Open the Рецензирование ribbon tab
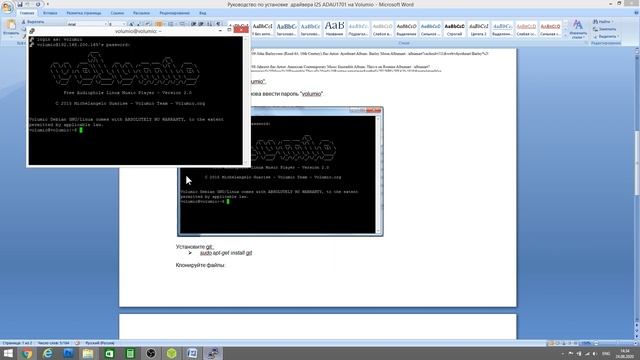640x360 pixels. [174, 13]
